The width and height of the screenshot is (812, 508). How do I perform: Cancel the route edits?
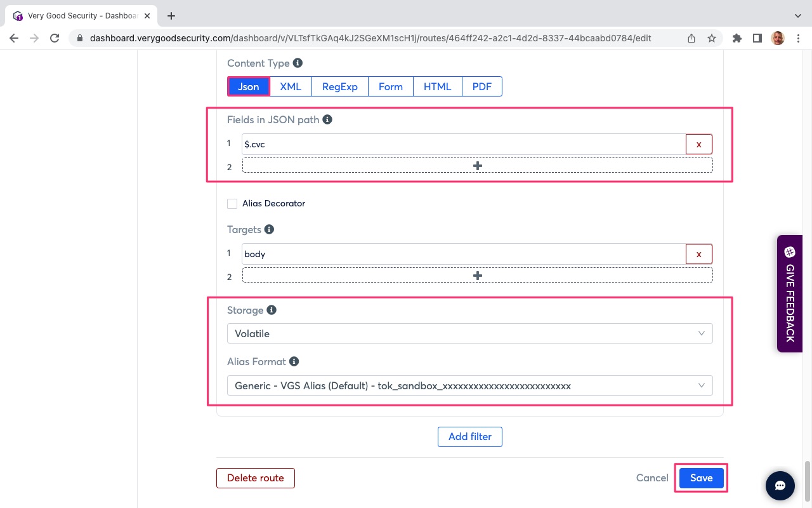click(652, 478)
